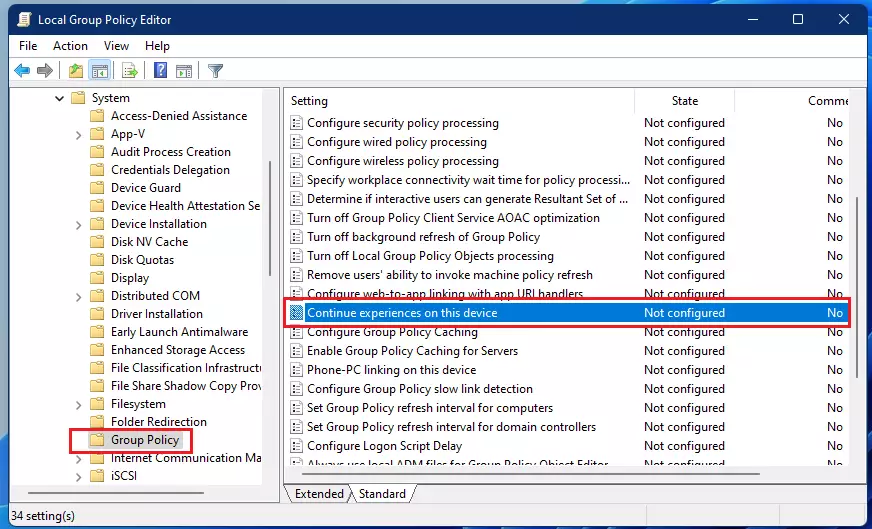The height and width of the screenshot is (529, 872).
Task: Click the Group Policy folder icon
Action: [x=97, y=440]
